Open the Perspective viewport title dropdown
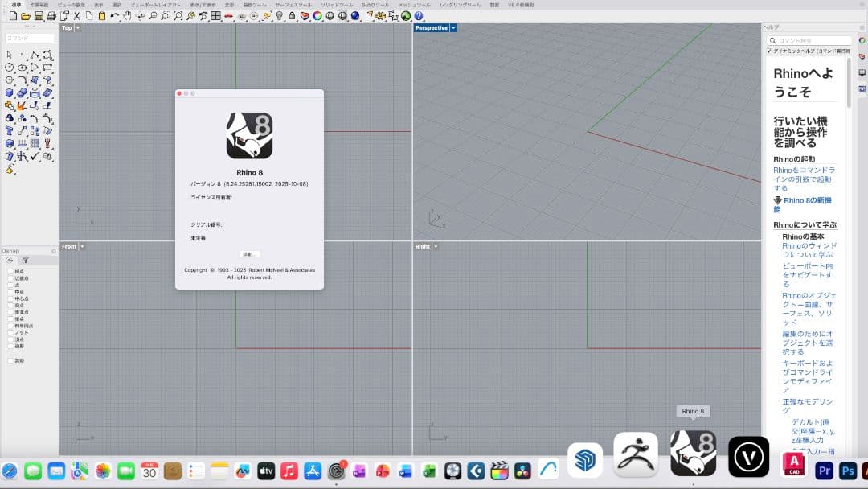 coord(454,27)
